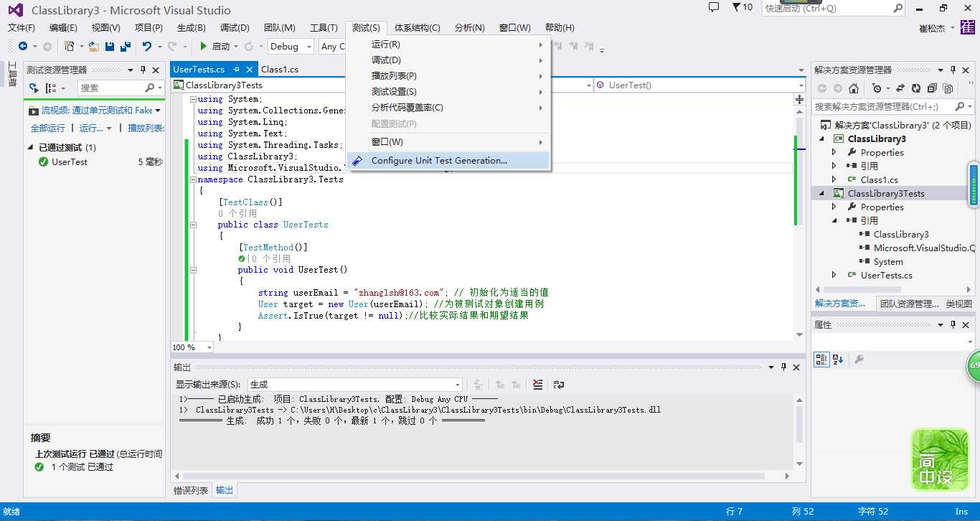Viewport: 980px width, 521px height.
Task: Click the Home icon in Solution Explorer
Action: (854, 88)
